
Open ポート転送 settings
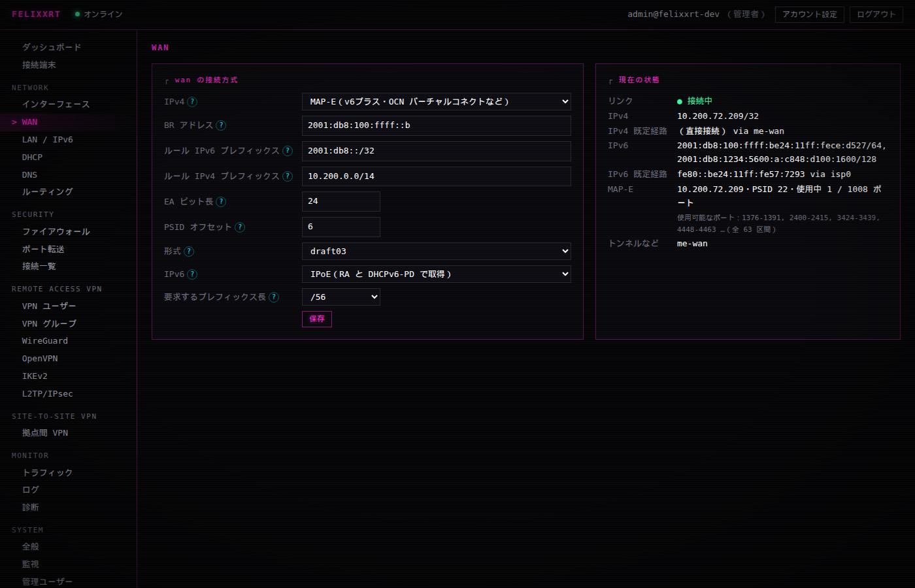(x=43, y=249)
